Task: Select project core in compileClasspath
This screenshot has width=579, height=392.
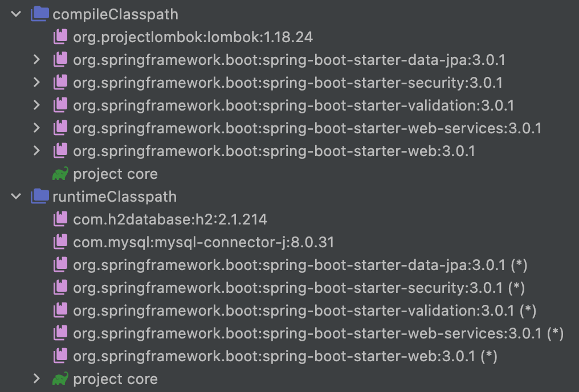Action: pyautogui.click(x=115, y=174)
